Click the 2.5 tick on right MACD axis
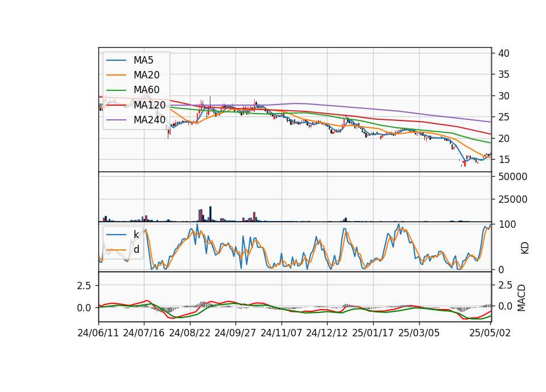The height and width of the screenshot is (392, 546). pyautogui.click(x=506, y=285)
